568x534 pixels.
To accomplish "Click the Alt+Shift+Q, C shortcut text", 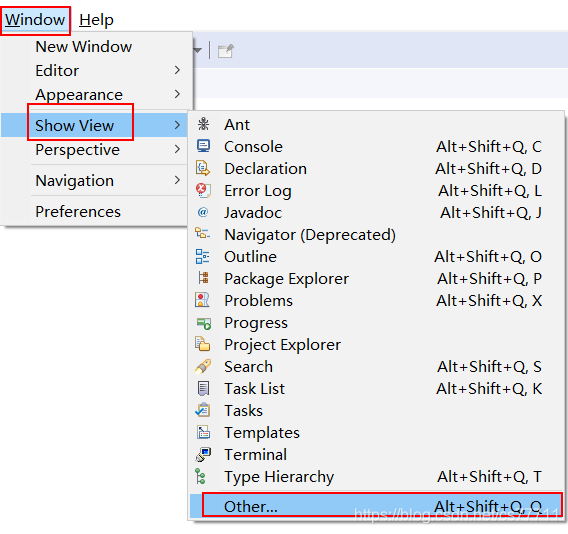I will coord(489,147).
